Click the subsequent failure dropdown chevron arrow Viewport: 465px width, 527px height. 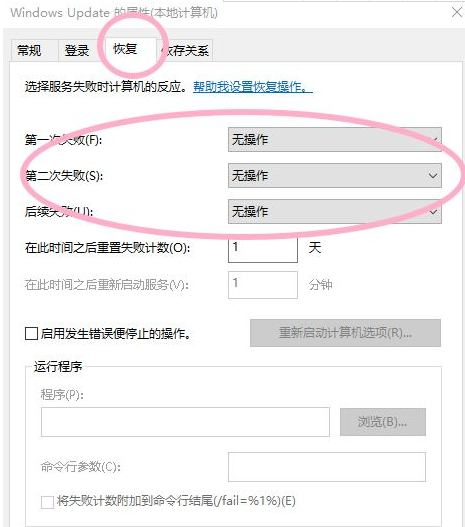tap(433, 212)
